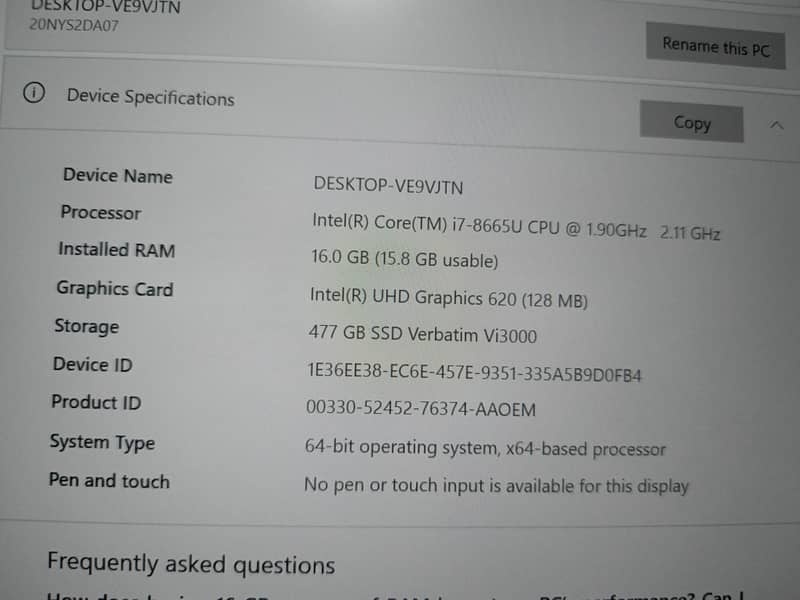Select the 64-bit operating system value
The width and height of the screenshot is (800, 600).
click(485, 447)
